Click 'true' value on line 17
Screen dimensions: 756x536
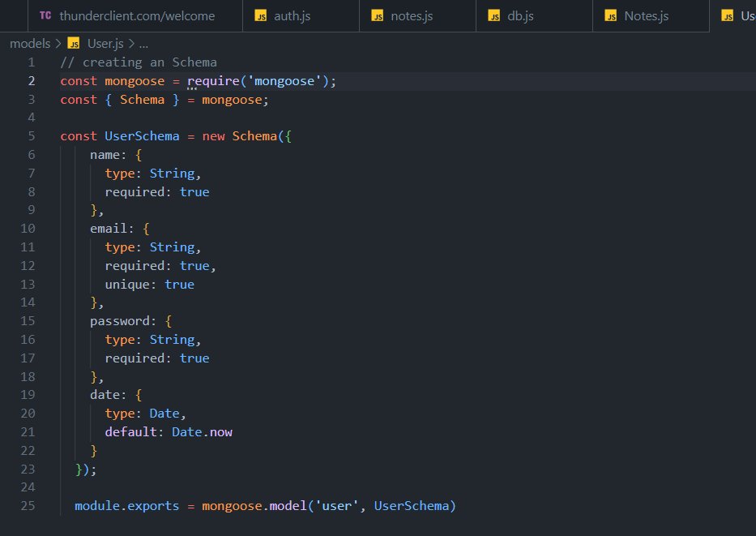(x=194, y=358)
